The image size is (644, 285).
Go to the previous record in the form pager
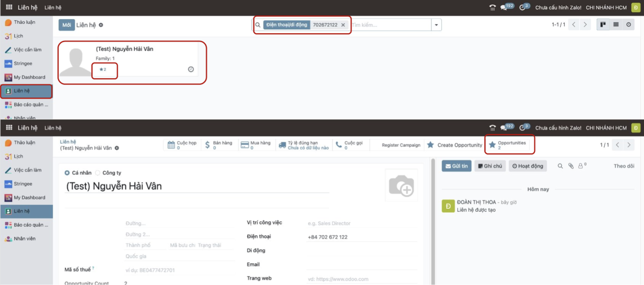tap(617, 145)
